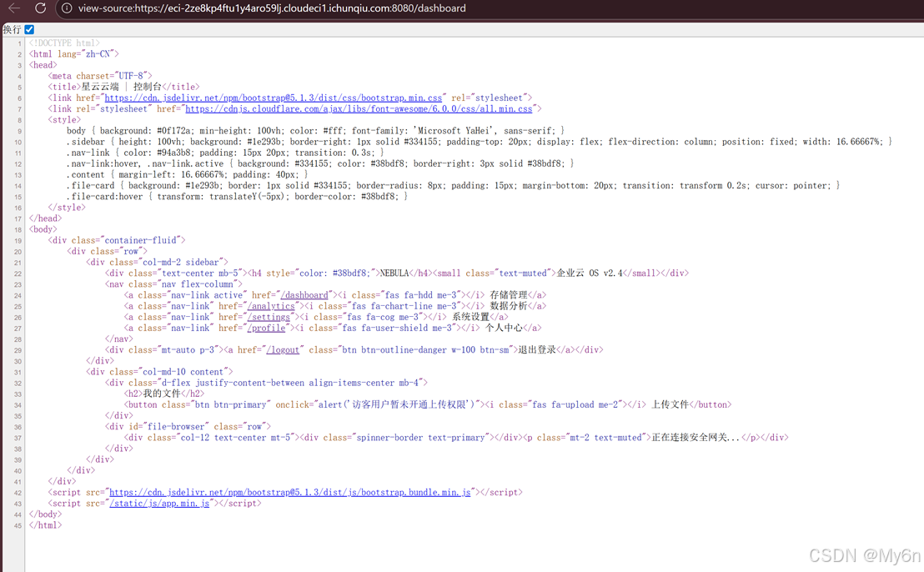Click the text 正在连接安全网关 on line 37
Image resolution: width=924 pixels, height=572 pixels.
[x=689, y=438]
